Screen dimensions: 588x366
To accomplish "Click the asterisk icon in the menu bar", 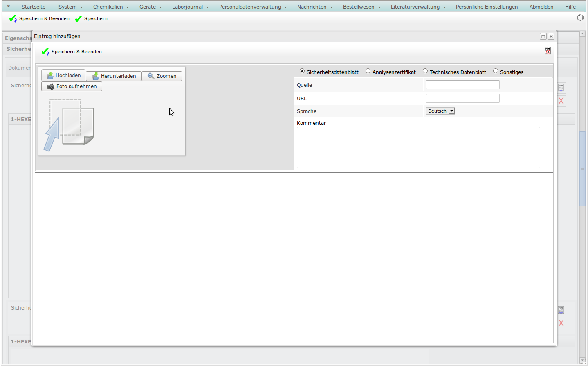I will point(9,7).
